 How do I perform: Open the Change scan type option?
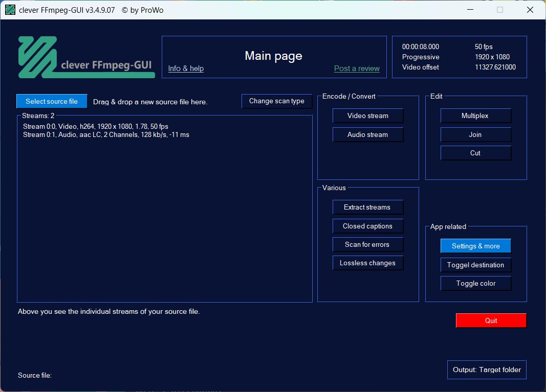click(276, 101)
